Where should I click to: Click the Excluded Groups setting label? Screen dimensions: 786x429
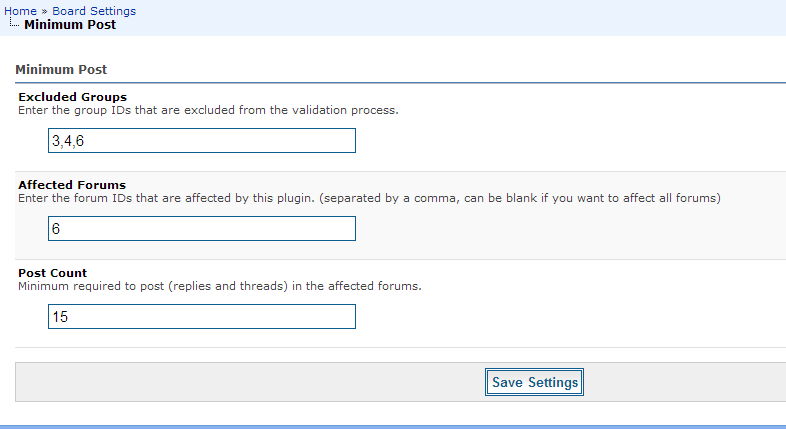coord(72,97)
